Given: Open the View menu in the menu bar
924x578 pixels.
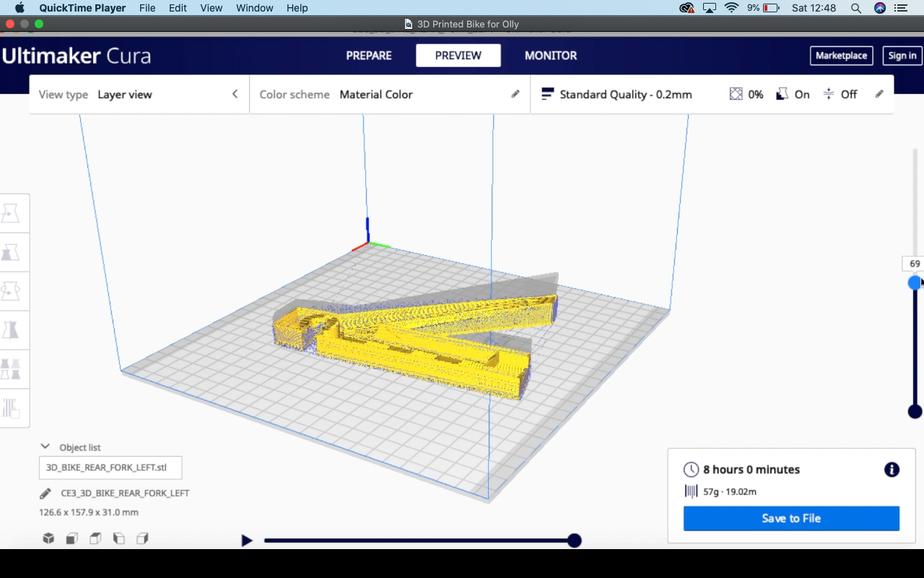Looking at the screenshot, I should coord(212,8).
